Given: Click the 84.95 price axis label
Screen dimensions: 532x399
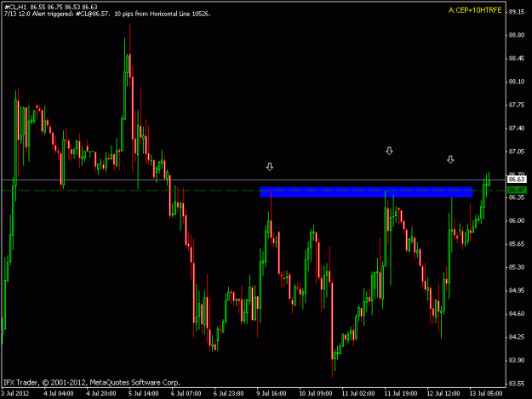Looking at the screenshot, I should (517, 290).
